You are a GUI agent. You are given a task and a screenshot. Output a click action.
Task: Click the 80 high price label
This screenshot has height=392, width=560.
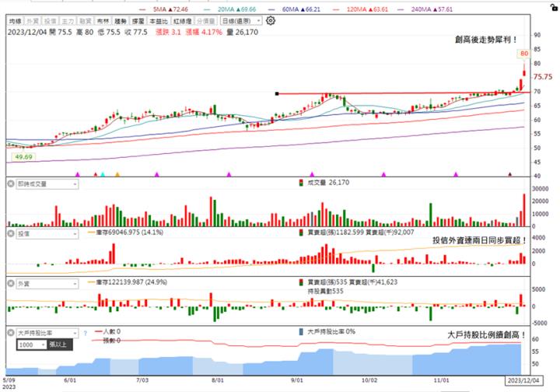(x=524, y=54)
